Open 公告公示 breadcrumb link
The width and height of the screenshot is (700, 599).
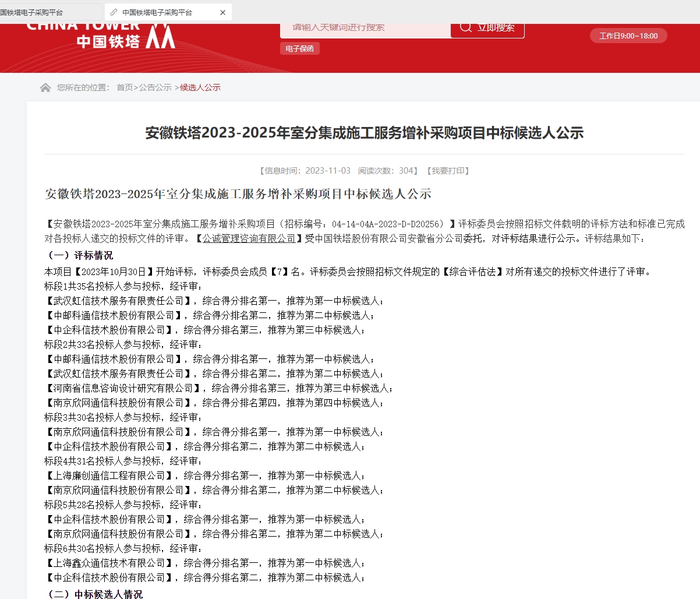pos(155,87)
